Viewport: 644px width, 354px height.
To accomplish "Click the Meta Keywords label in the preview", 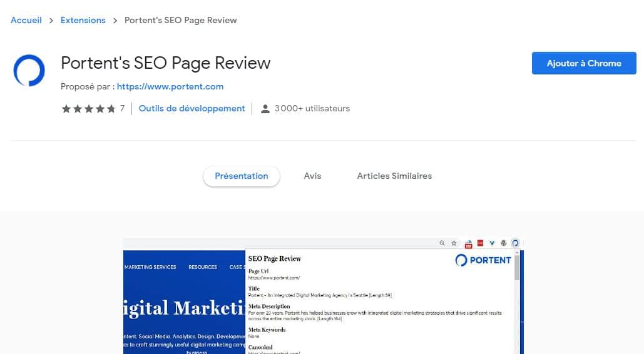I will pyautogui.click(x=267, y=330).
